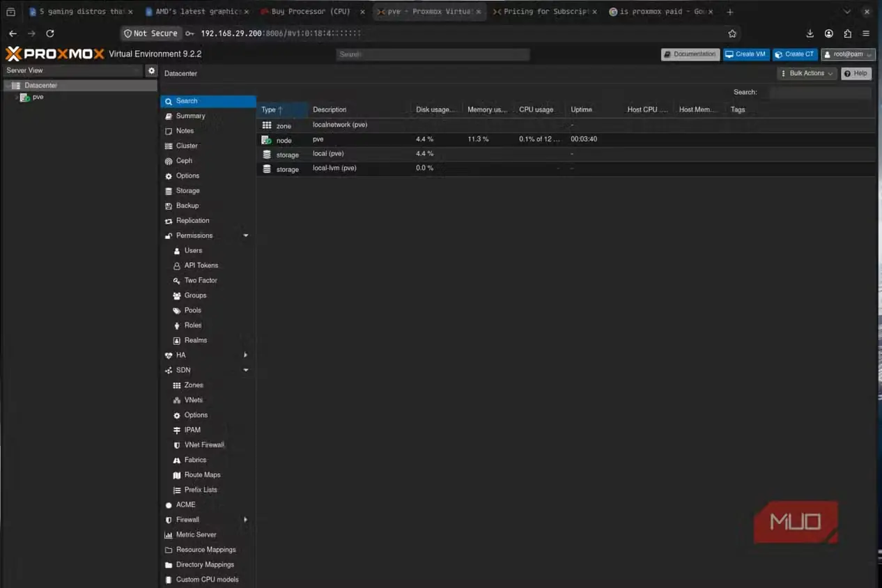Open the Resource Mappings entry
The image size is (882, 588).
pyautogui.click(x=208, y=550)
